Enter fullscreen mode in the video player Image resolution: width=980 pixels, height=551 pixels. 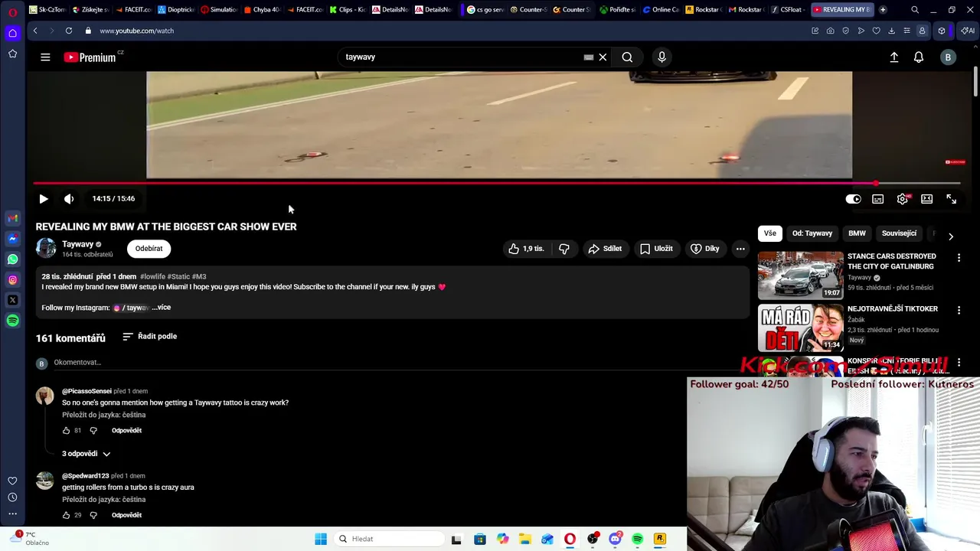point(952,199)
